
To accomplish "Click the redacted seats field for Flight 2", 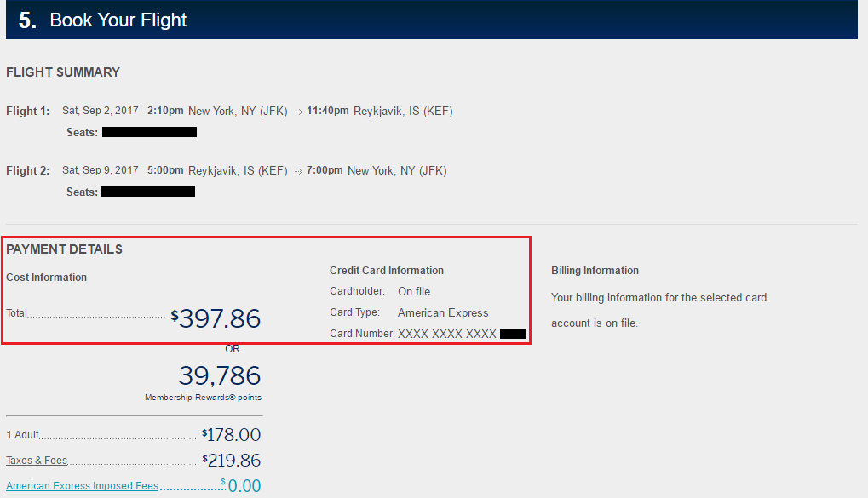I will pyautogui.click(x=148, y=192).
